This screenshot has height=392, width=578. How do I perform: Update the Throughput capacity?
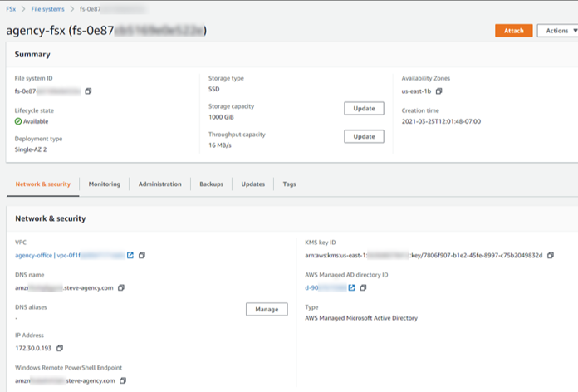click(364, 137)
